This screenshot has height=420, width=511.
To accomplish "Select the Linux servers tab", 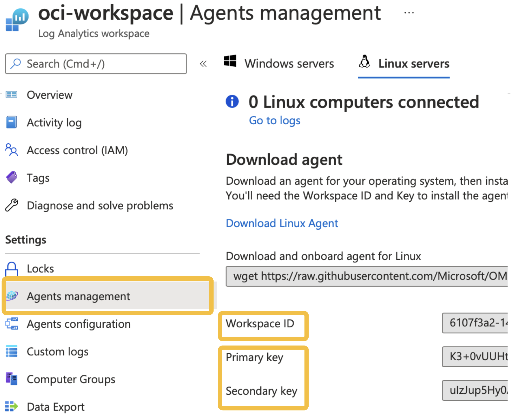I will [414, 63].
